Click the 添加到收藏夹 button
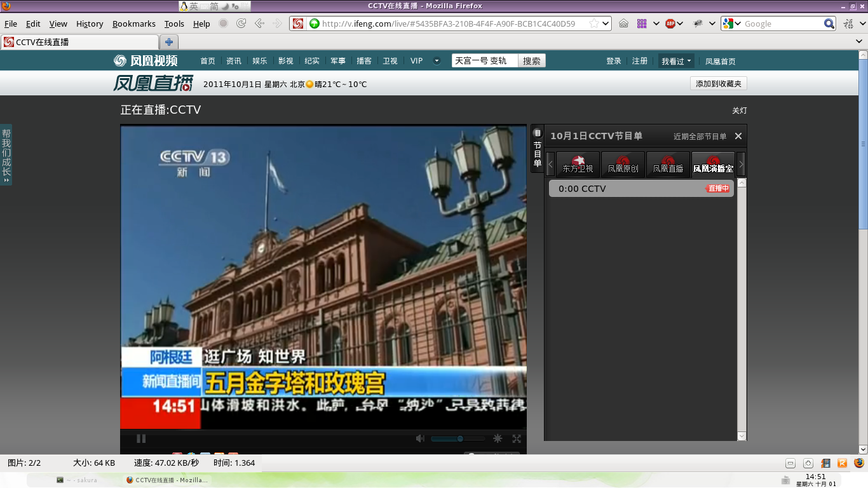868x488 pixels. [x=719, y=84]
